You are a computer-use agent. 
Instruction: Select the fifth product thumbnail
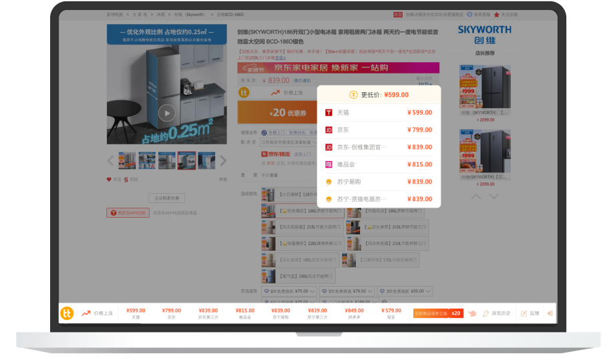point(206,160)
